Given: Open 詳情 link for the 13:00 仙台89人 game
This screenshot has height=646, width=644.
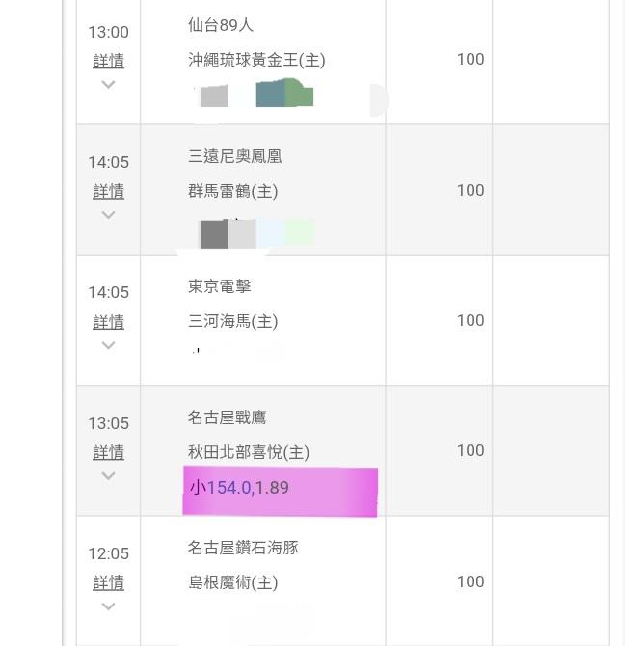Looking at the screenshot, I should [108, 61].
